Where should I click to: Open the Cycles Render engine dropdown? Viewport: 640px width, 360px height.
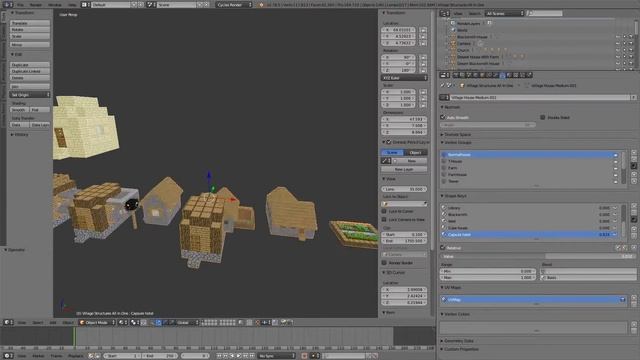[x=234, y=4]
